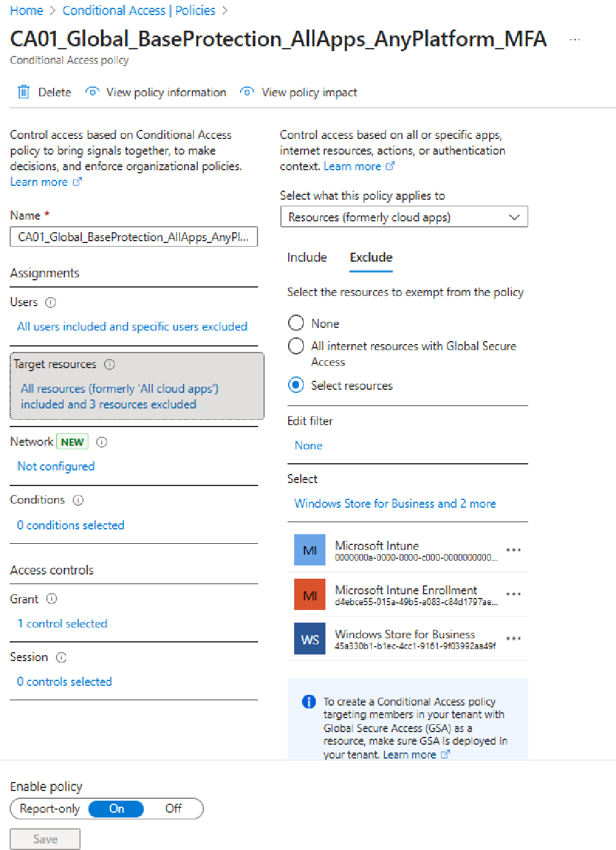Click the info icon in the GSA notice box
The width and height of the screenshot is (616, 850).
point(309,701)
